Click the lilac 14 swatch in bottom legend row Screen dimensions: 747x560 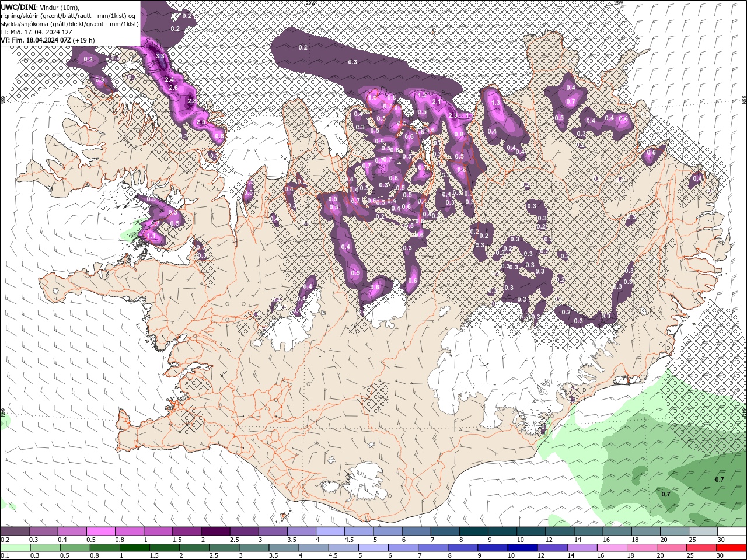point(581,548)
